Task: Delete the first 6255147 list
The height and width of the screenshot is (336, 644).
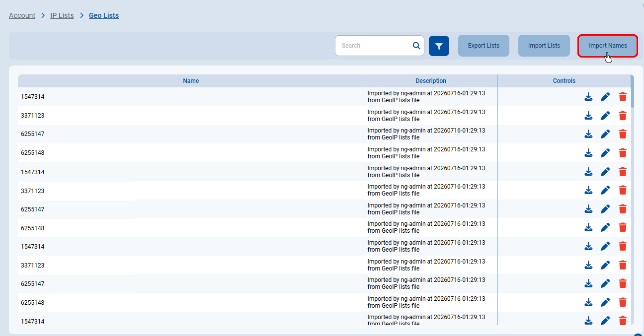Action: (623, 134)
